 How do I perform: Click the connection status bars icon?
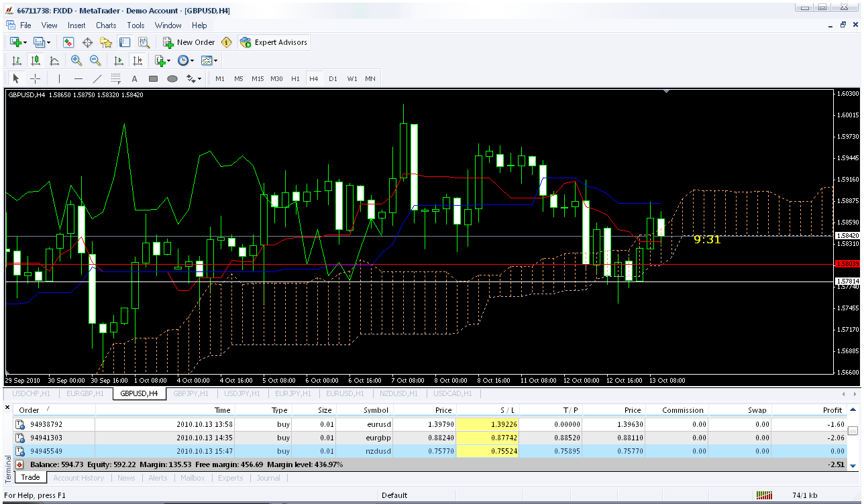point(764,495)
